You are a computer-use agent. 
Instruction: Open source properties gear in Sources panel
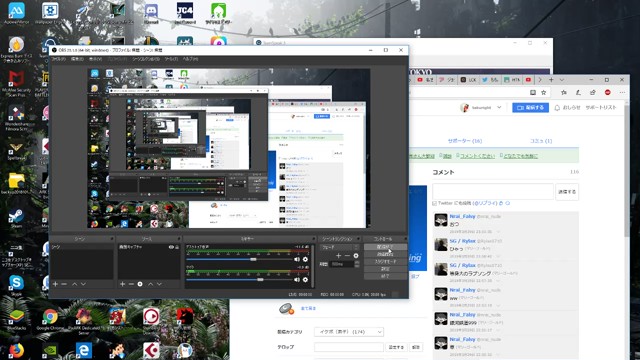pyautogui.click(x=140, y=284)
